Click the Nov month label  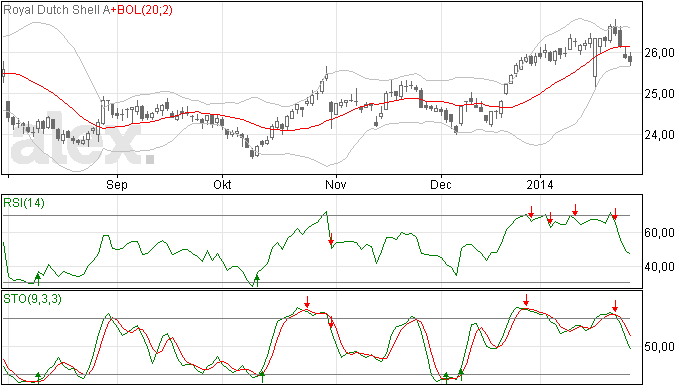click(x=336, y=184)
